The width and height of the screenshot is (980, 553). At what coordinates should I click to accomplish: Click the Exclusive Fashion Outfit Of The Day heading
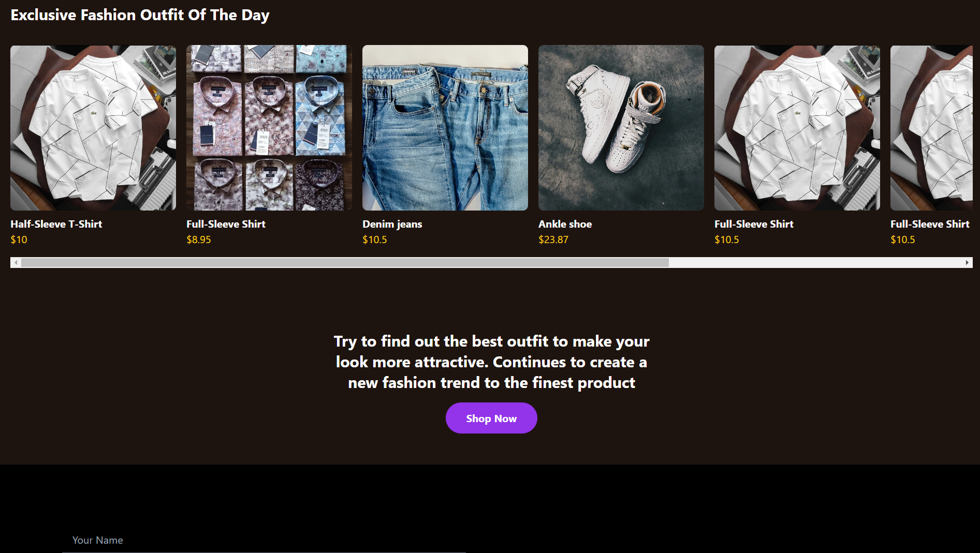tap(140, 15)
